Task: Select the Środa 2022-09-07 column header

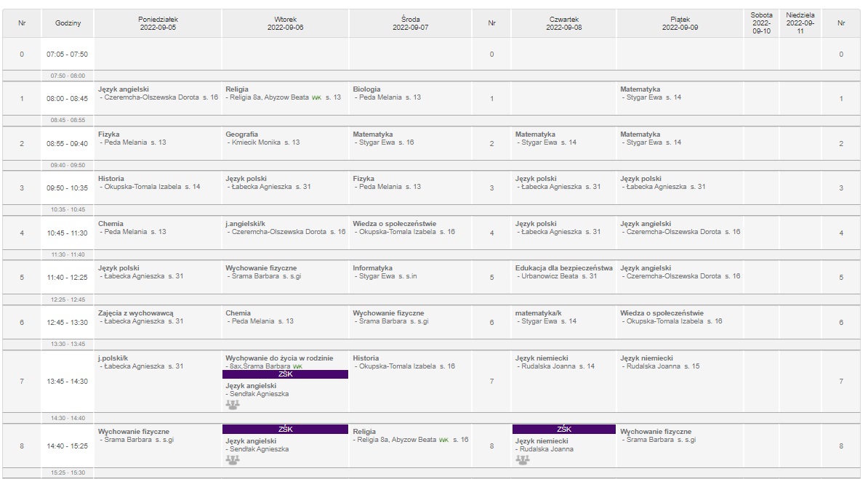Action: click(x=411, y=23)
